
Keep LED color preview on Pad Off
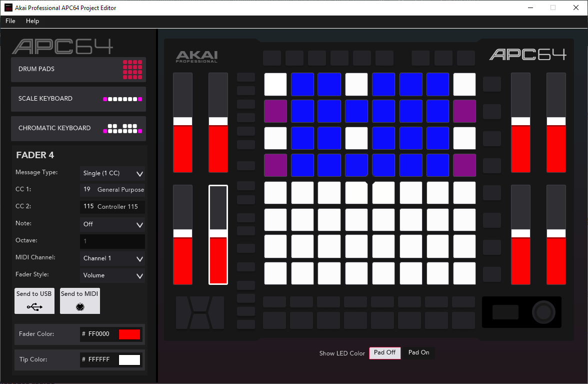(x=384, y=353)
